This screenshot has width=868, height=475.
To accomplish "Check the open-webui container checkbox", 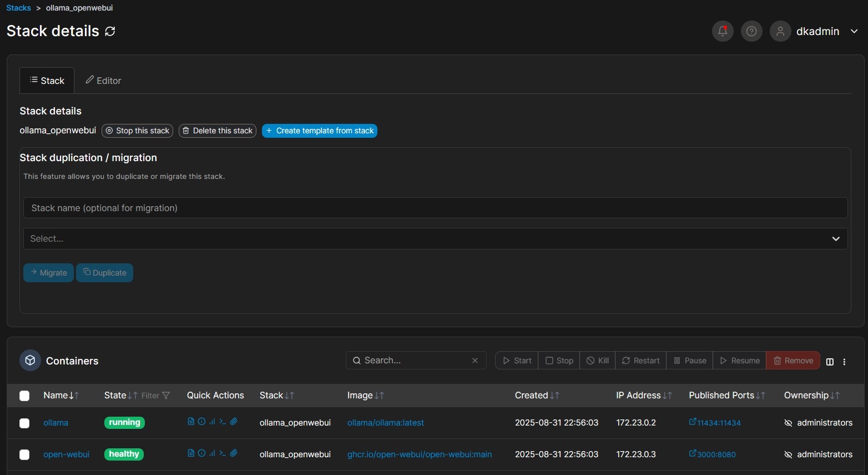I will [x=24, y=455].
